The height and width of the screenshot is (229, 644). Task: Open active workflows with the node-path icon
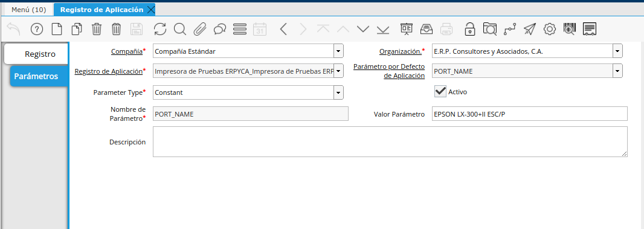click(510, 29)
